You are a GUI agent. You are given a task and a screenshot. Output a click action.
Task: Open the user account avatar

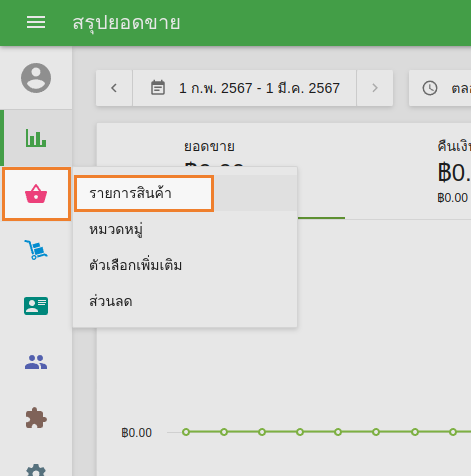pos(36,78)
